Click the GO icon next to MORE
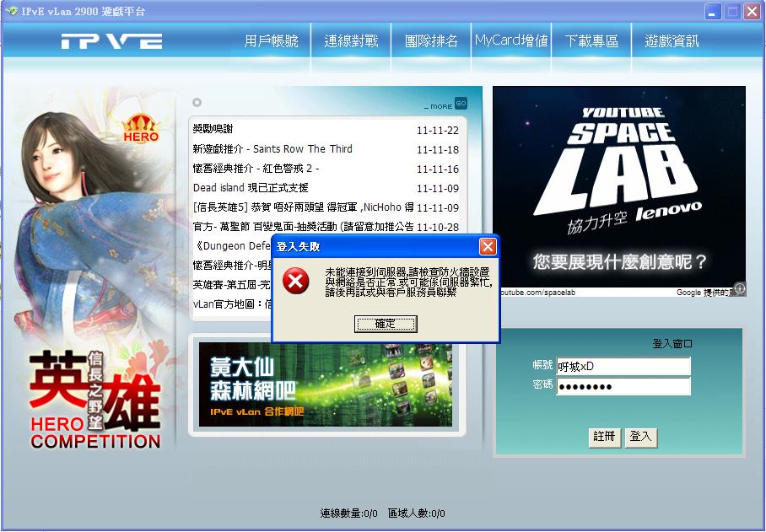Screen dimensions: 766x532 [x=461, y=104]
